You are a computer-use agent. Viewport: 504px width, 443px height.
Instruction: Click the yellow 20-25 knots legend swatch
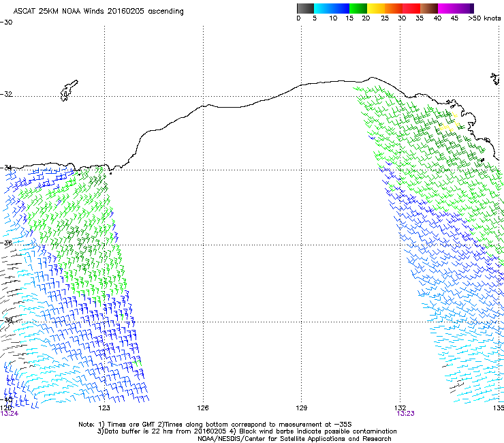point(376,8)
